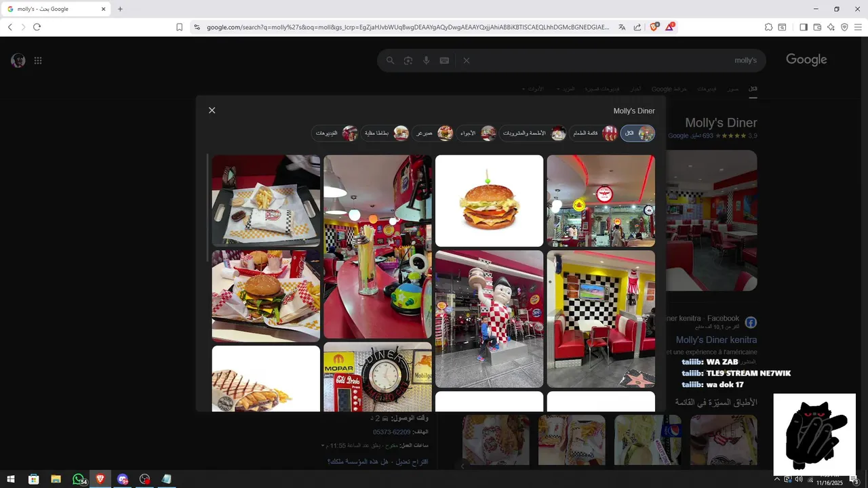Image resolution: width=868 pixels, height=488 pixels.
Task: Filter photos by الفيديوهات videos chip
Action: tap(335, 133)
